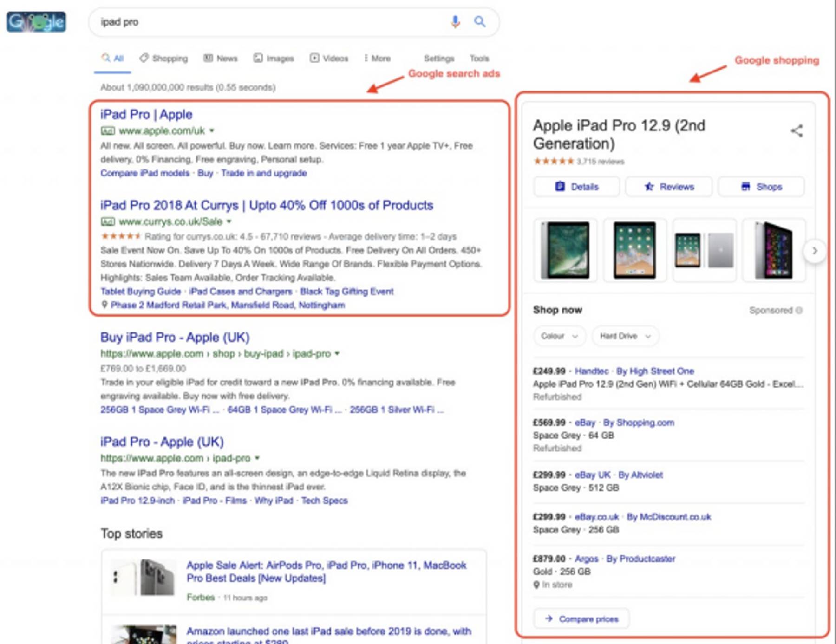Open search Settings

pos(439,59)
